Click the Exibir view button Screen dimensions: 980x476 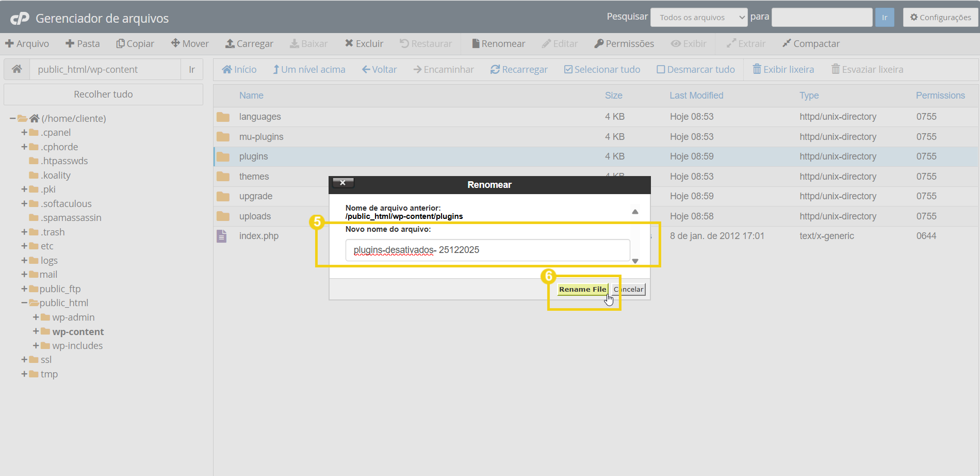[689, 44]
